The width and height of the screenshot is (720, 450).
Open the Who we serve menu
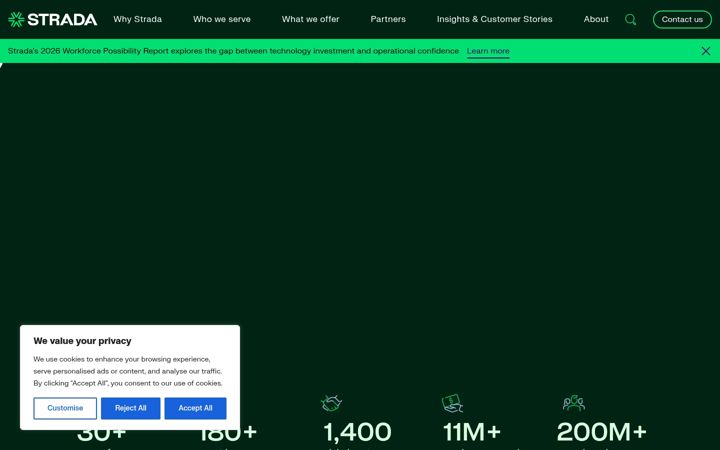(222, 19)
